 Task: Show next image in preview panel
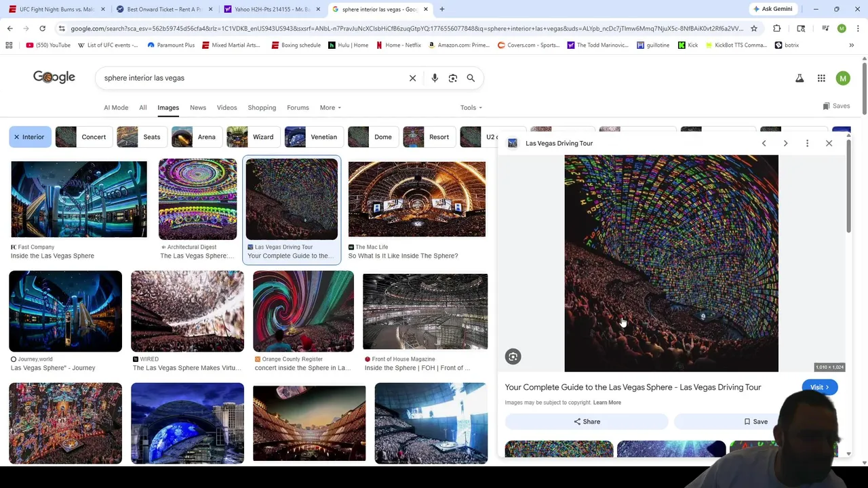(x=785, y=143)
